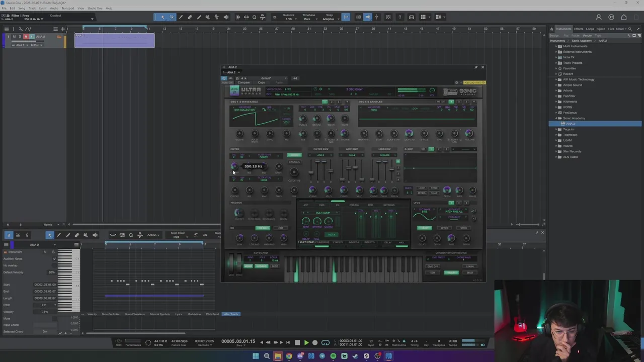This screenshot has height=362, width=644.
Task: Select the Mute tool in the top toolbar
Action: [x=208, y=17]
